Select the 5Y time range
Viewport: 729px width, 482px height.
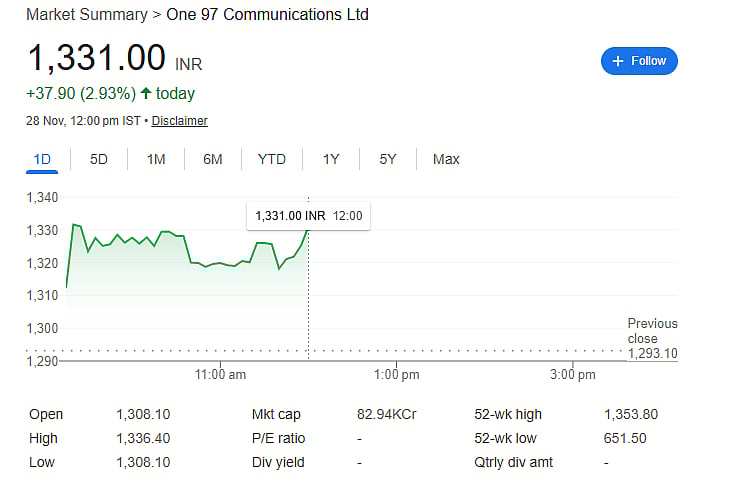388,159
